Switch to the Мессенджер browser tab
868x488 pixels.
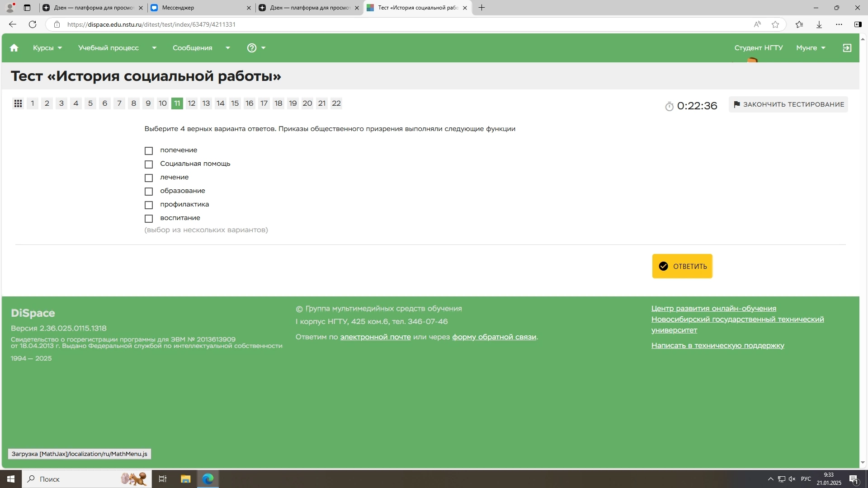pyautogui.click(x=200, y=8)
